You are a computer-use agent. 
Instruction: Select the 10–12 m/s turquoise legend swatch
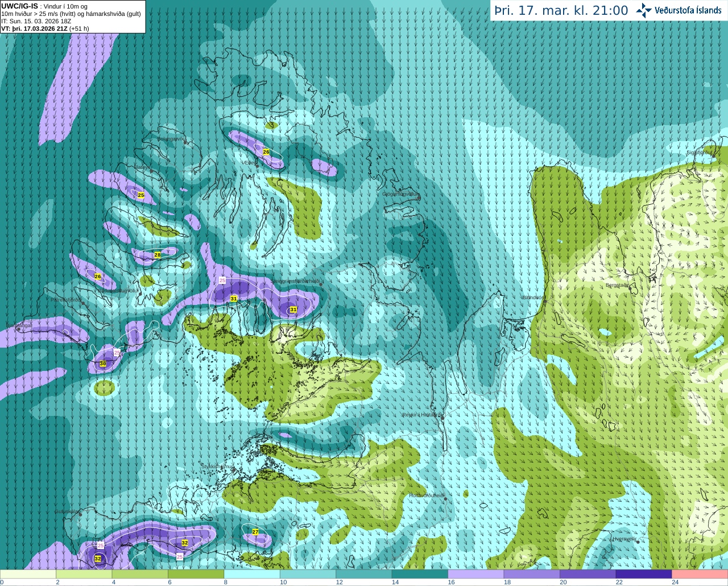pos(308,574)
